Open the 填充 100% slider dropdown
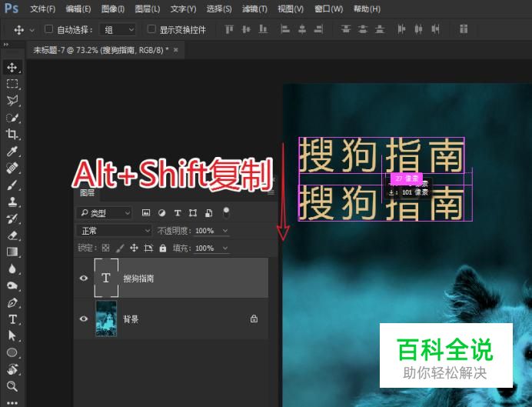This screenshot has height=407, width=532. 225,249
